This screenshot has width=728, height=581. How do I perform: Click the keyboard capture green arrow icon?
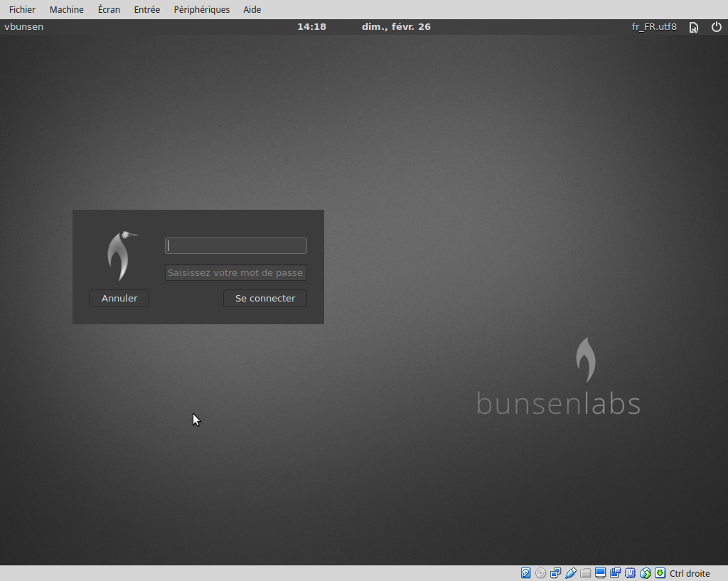(660, 573)
